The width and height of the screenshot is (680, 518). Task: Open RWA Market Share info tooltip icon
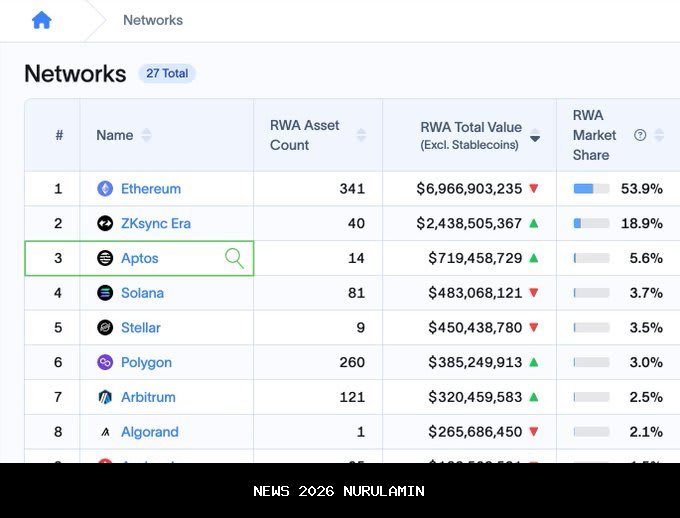click(x=640, y=135)
